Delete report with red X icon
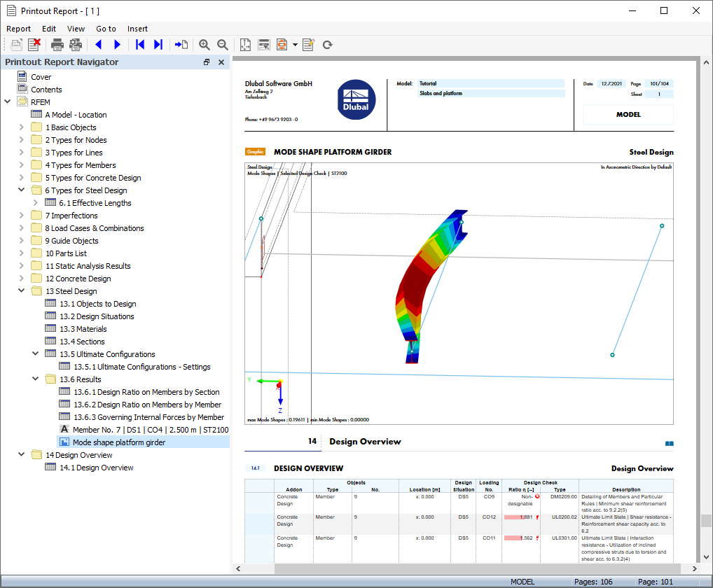The image size is (713, 588). click(x=34, y=45)
